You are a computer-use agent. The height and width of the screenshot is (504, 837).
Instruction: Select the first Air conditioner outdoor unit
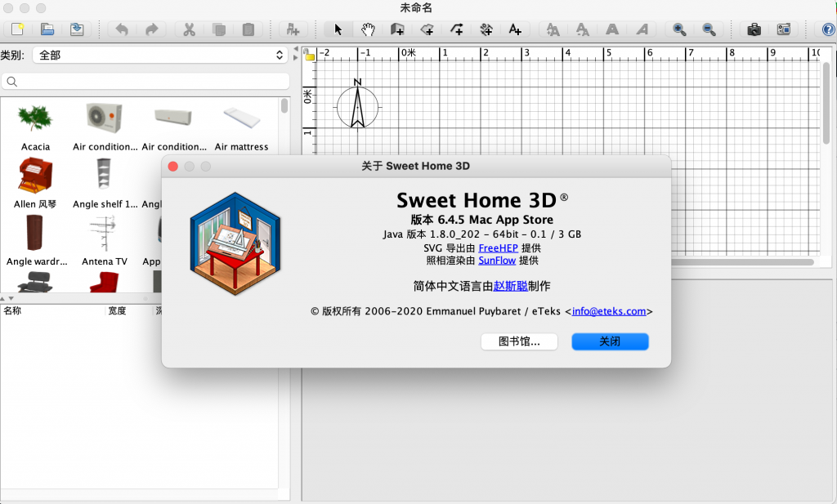pyautogui.click(x=105, y=118)
